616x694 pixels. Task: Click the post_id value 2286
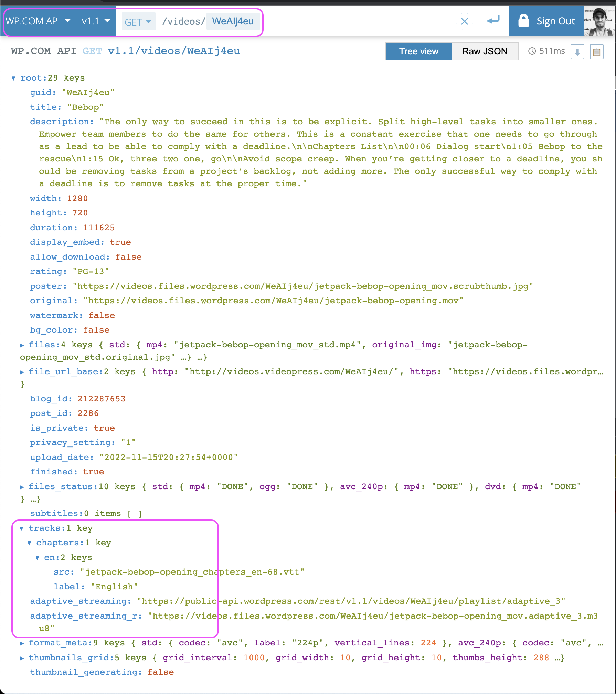click(88, 413)
